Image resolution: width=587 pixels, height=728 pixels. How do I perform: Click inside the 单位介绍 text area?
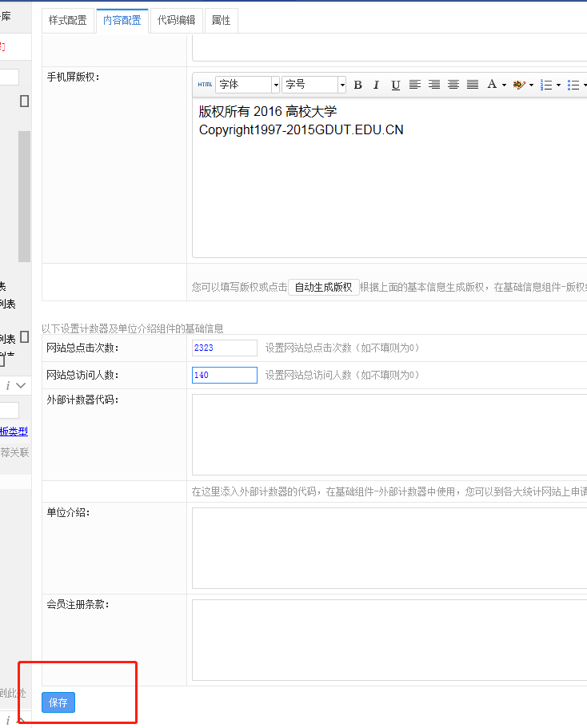click(x=389, y=548)
